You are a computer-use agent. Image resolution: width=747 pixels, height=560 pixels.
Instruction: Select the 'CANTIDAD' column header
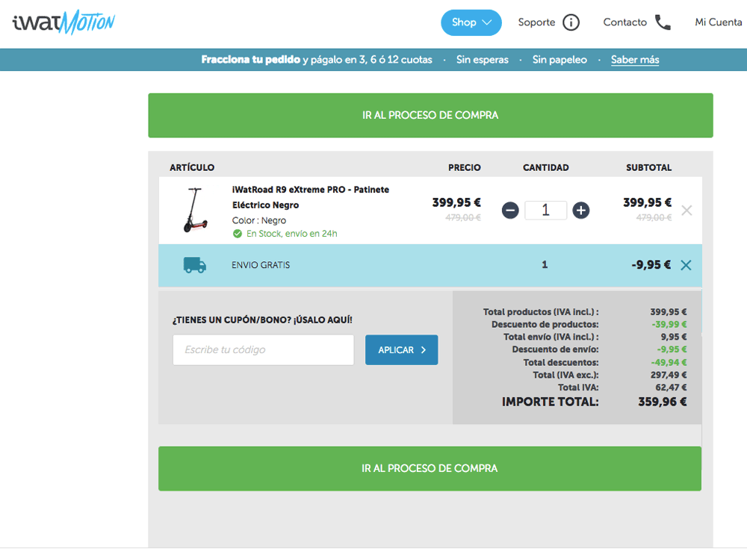coord(546,167)
